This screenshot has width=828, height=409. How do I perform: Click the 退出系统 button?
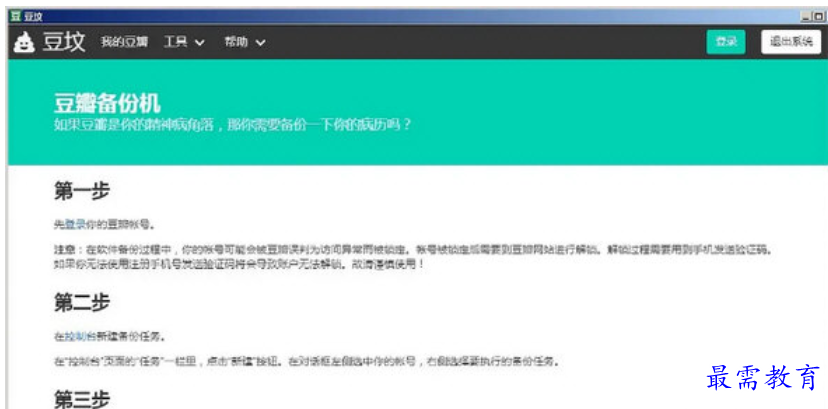click(x=791, y=42)
